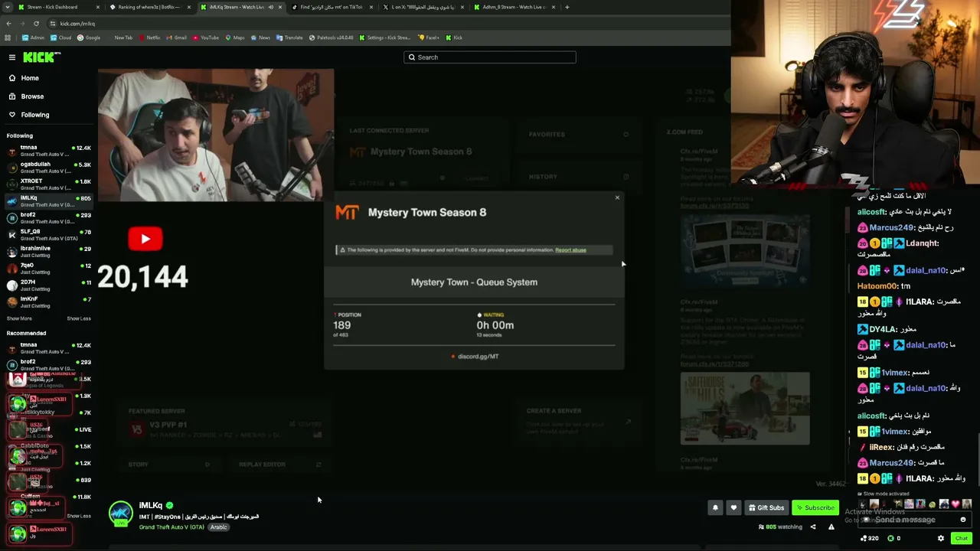Open Home in the sidebar
The height and width of the screenshot is (551, 980).
click(24, 78)
